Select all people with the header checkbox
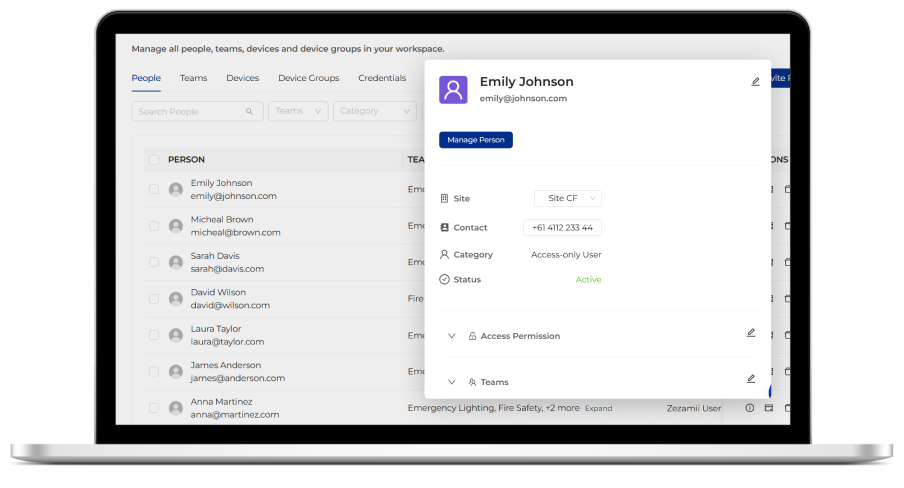904x488 pixels. pyautogui.click(x=154, y=160)
